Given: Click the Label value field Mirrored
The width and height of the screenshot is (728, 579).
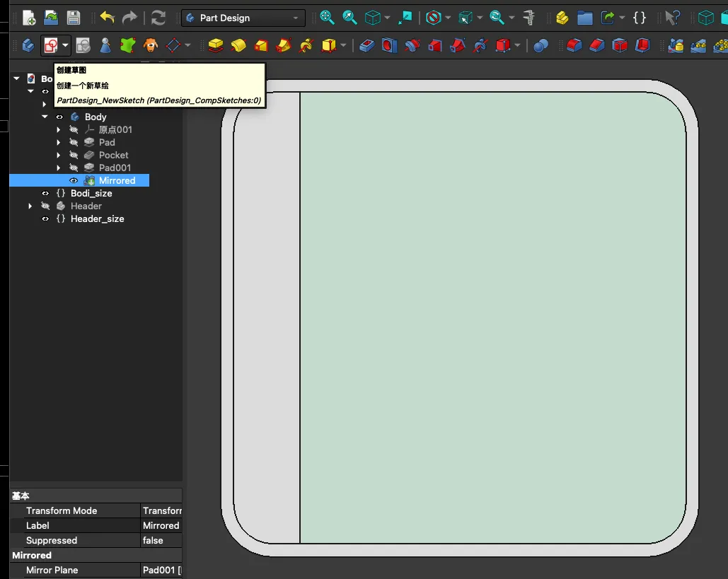Looking at the screenshot, I should pos(161,525).
